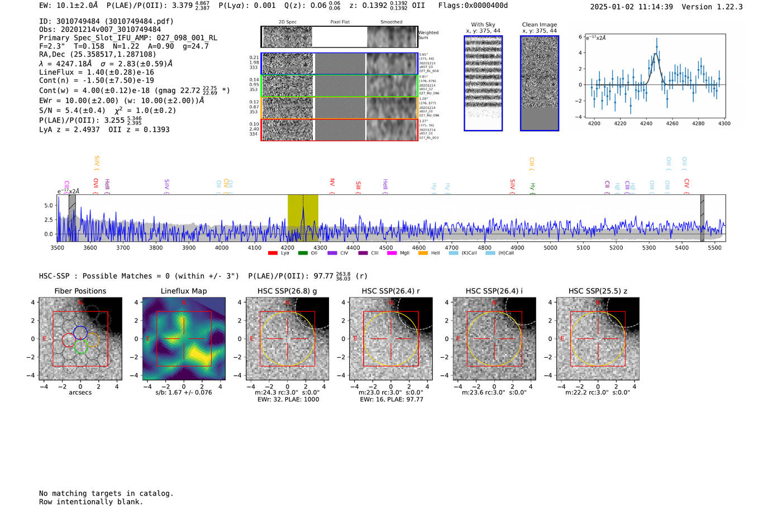Image resolution: width=782 pixels, height=532 pixels.
Task: Select the HSC SSP(26.4) i cutout
Action: (x=494, y=339)
